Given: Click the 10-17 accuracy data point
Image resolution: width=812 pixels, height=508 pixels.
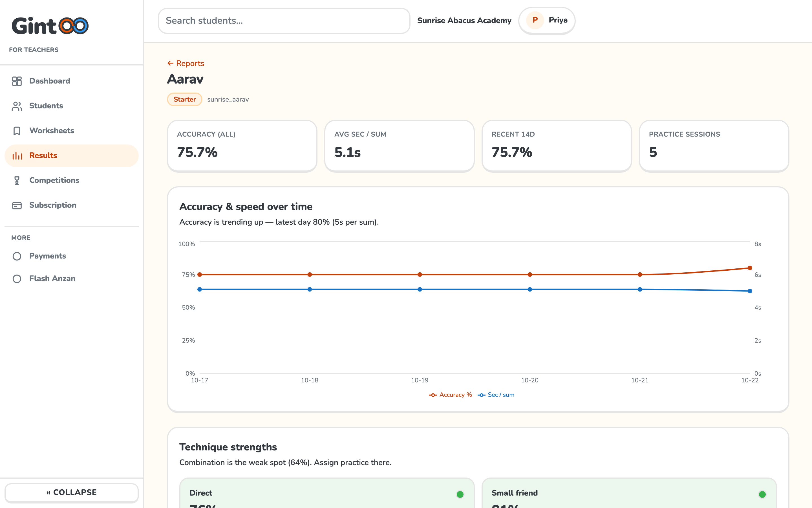Looking at the screenshot, I should tap(200, 275).
